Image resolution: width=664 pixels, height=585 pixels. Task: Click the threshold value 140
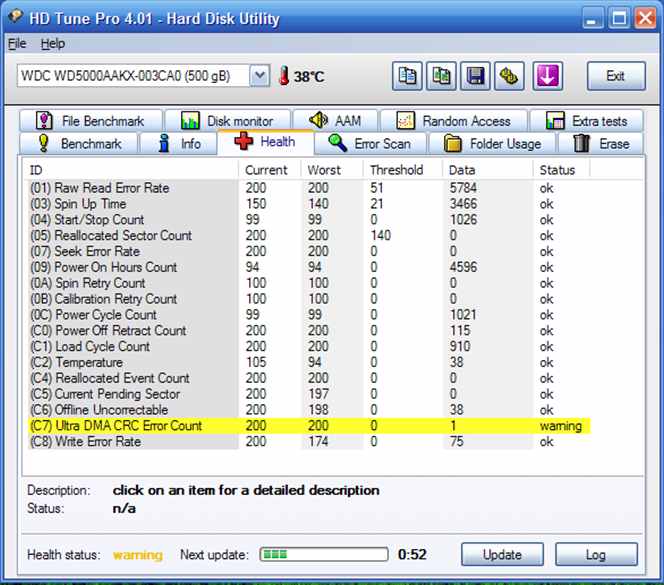click(x=380, y=236)
